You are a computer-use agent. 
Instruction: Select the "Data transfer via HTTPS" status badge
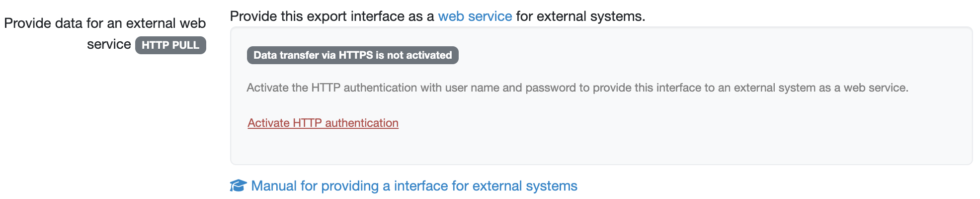click(x=352, y=55)
